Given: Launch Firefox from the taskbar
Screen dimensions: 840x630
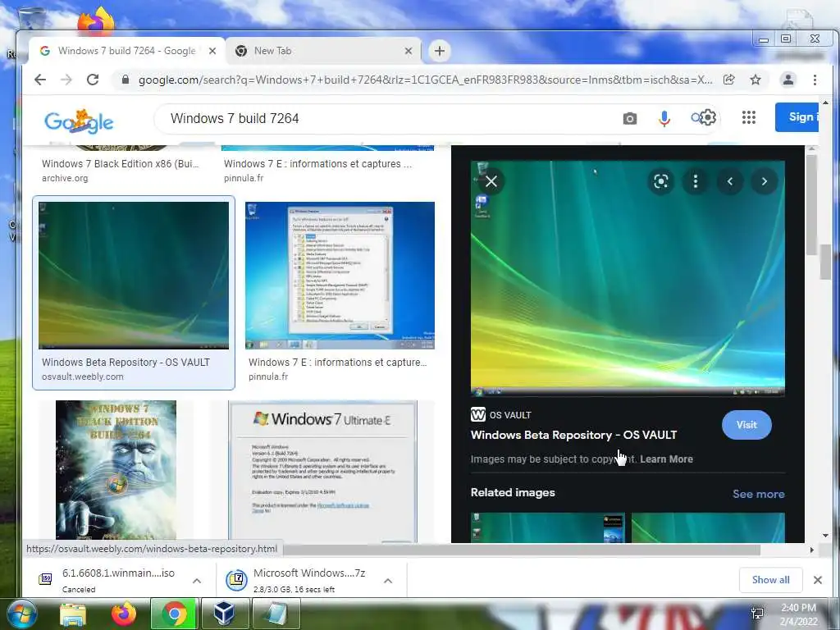Looking at the screenshot, I should pos(124,614).
